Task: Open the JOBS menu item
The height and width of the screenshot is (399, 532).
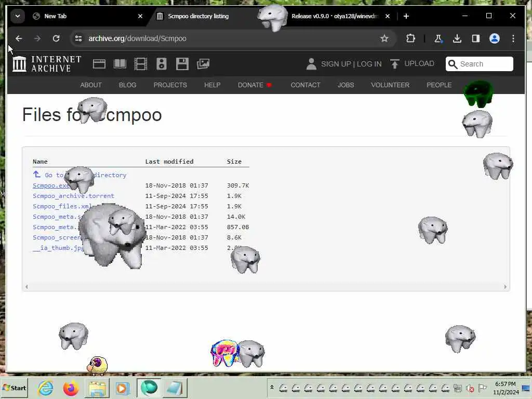Action: [345, 85]
